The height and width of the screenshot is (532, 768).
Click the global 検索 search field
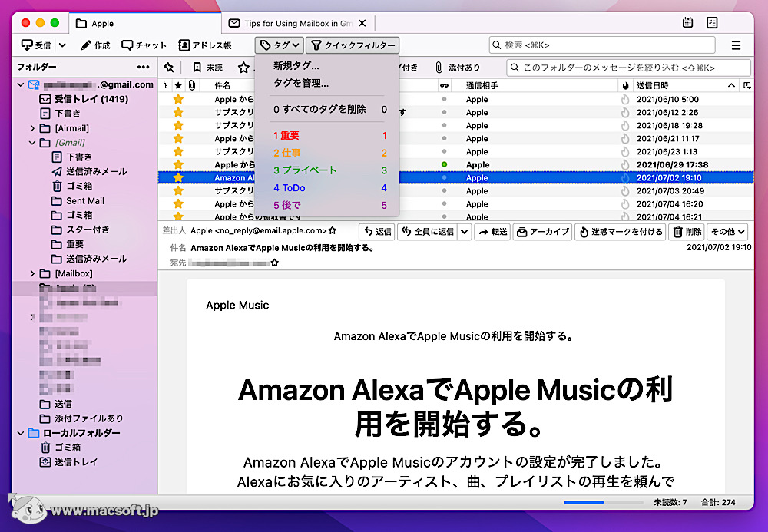[x=602, y=45]
